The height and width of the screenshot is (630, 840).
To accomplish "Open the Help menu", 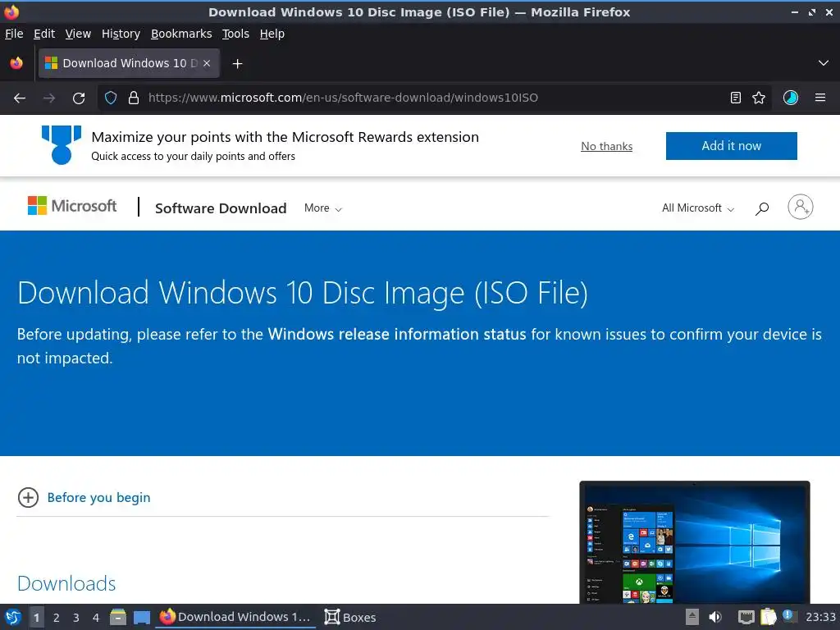I will click(x=272, y=34).
